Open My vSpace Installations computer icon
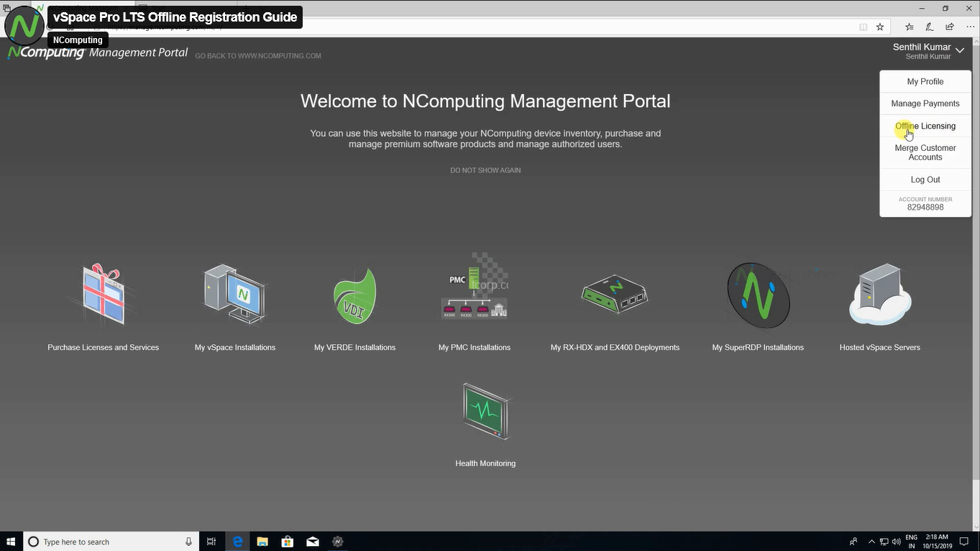The image size is (980, 551). [234, 296]
